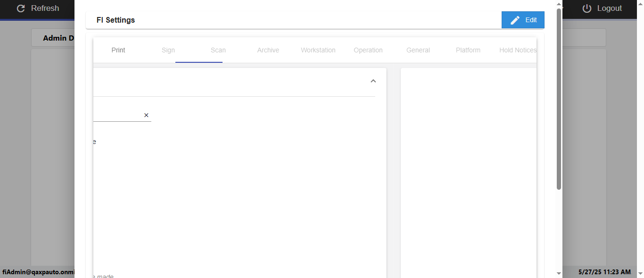Click the scrollbar up arrow

559,4
